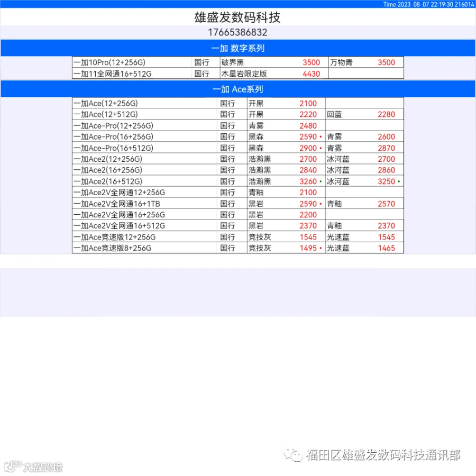This screenshot has width=476, height=476.
Task: Click price 3500 next to 万物青
Action: [x=386, y=62]
